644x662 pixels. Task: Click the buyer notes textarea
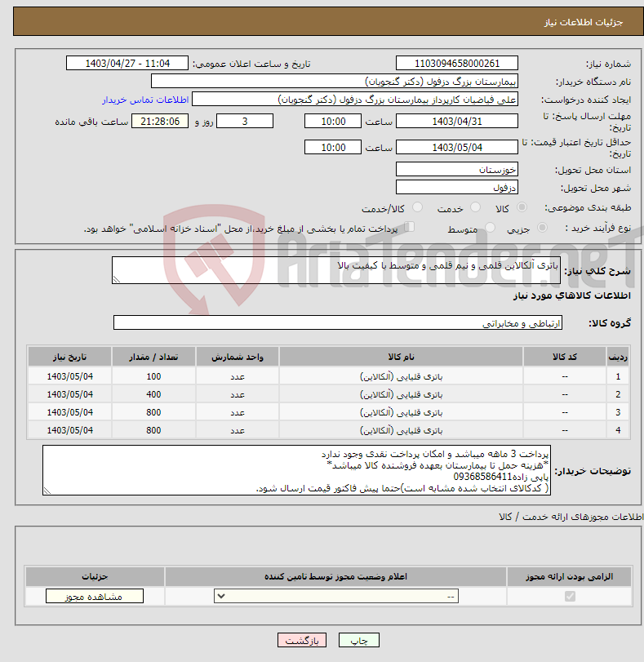pos(296,470)
